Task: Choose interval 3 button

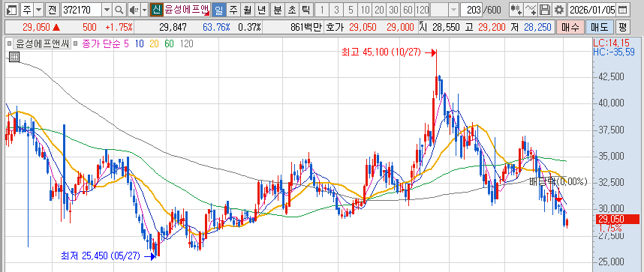Action: coord(337,10)
